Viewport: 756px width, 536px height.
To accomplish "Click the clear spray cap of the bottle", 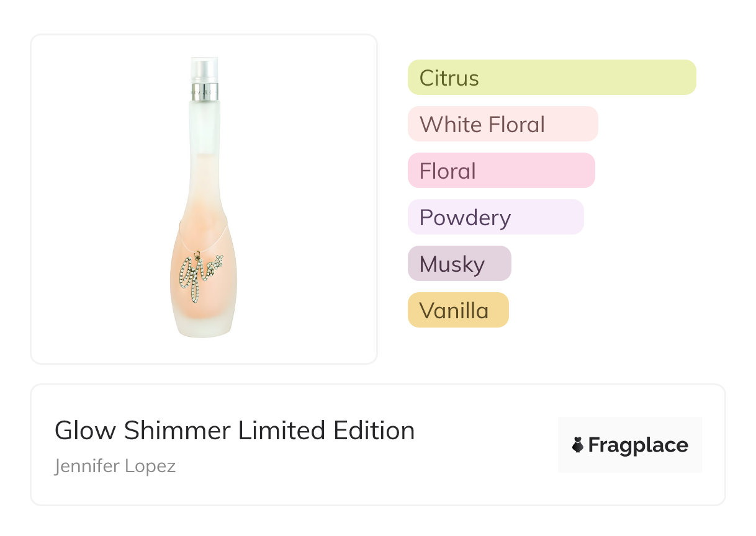I will click(205, 67).
